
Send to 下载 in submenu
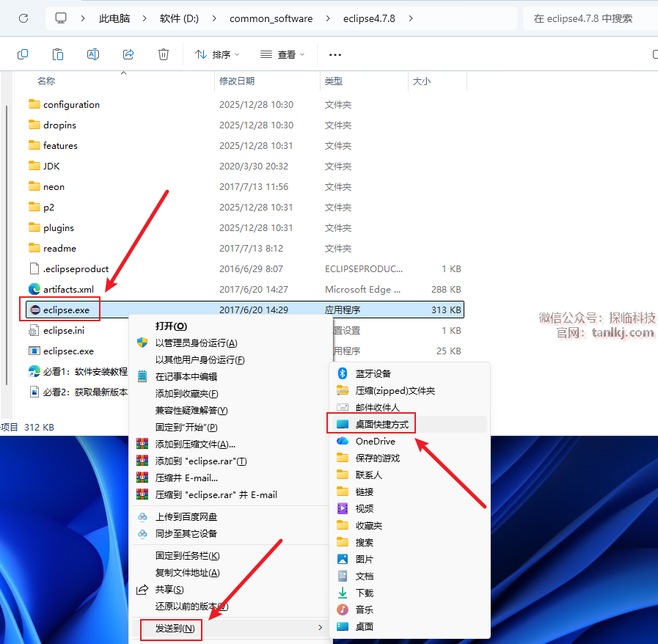tap(365, 593)
